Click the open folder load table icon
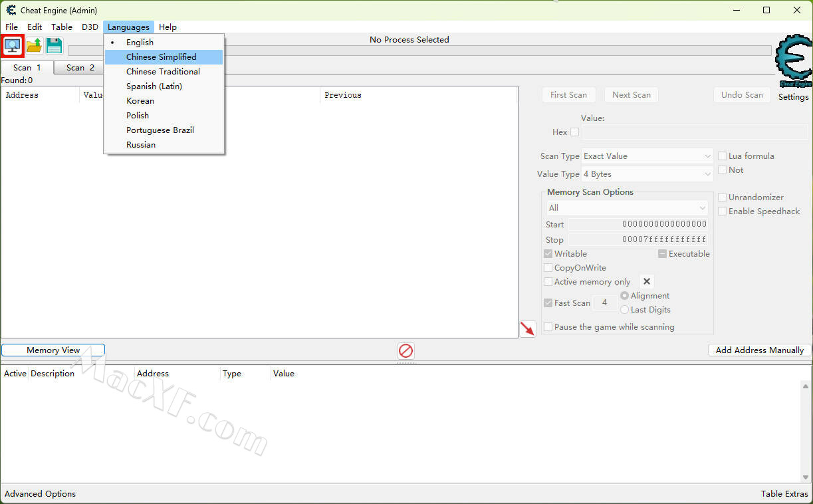813x504 pixels. point(34,46)
